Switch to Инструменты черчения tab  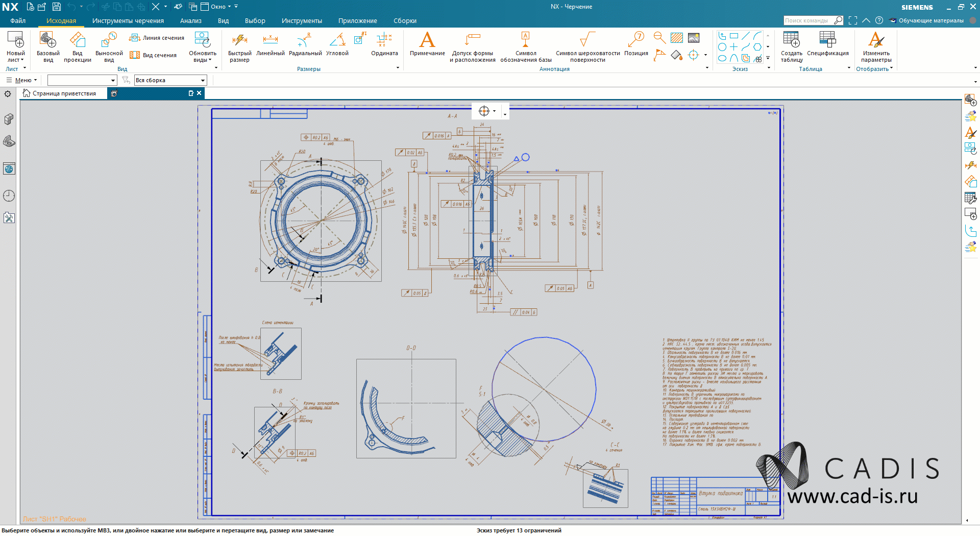point(128,21)
